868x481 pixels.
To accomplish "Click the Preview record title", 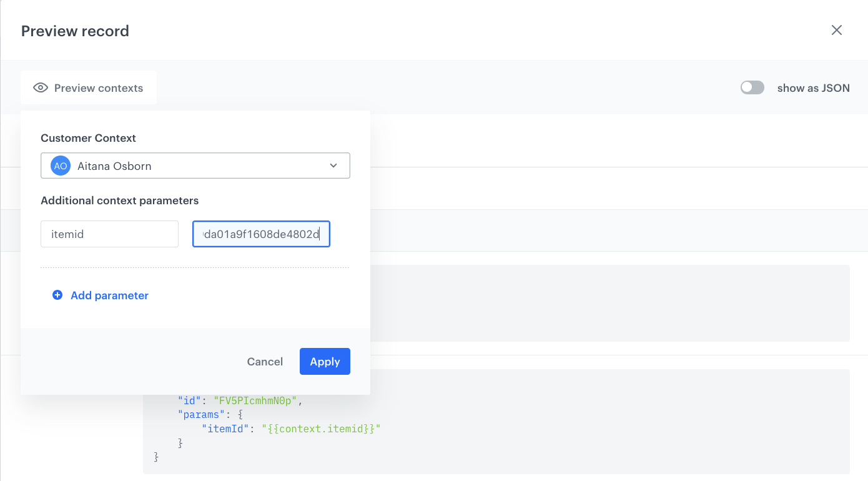I will point(75,31).
